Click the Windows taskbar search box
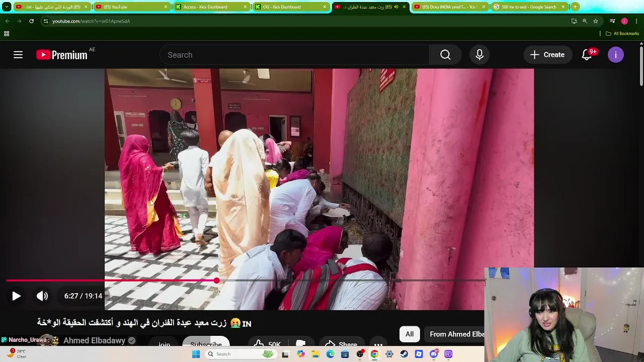 [240, 354]
